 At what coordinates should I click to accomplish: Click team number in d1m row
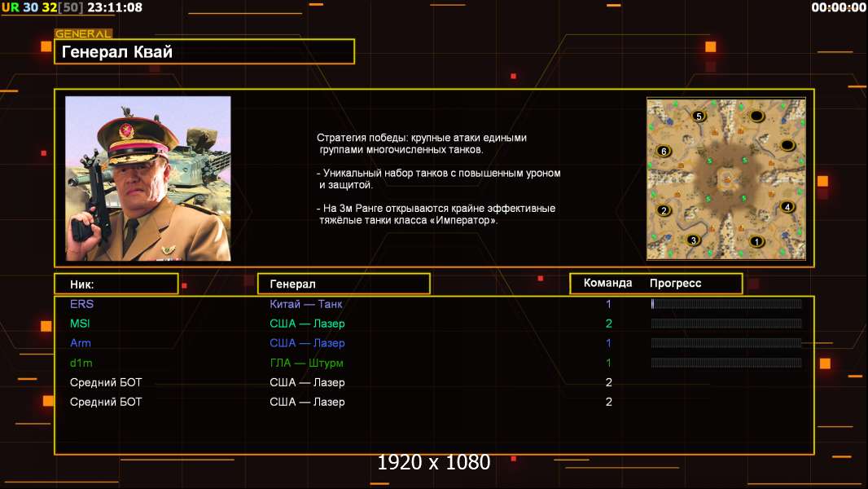(x=608, y=363)
